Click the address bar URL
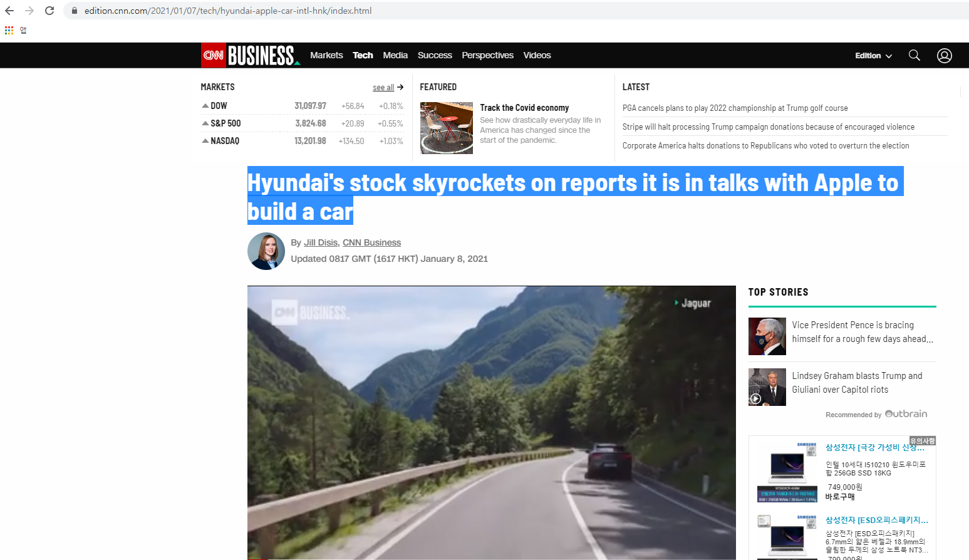Viewport: 969px width, 560px height. click(228, 11)
